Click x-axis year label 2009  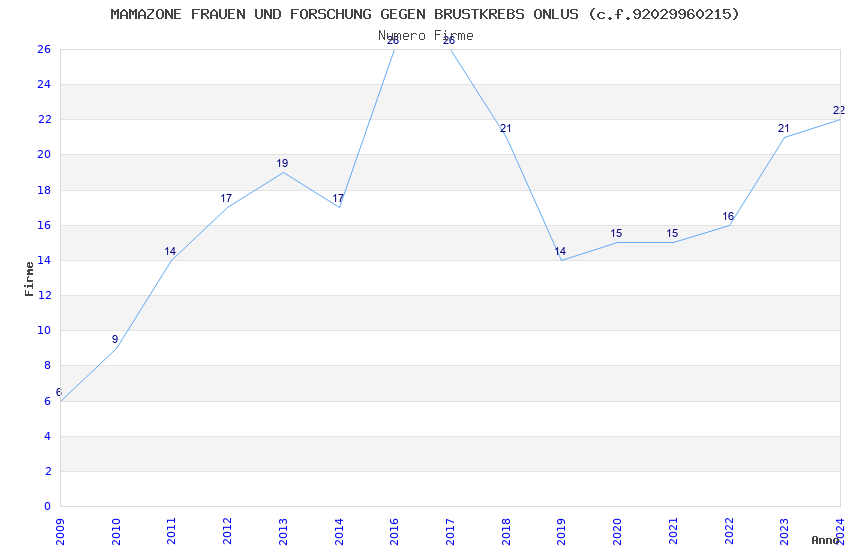60,532
